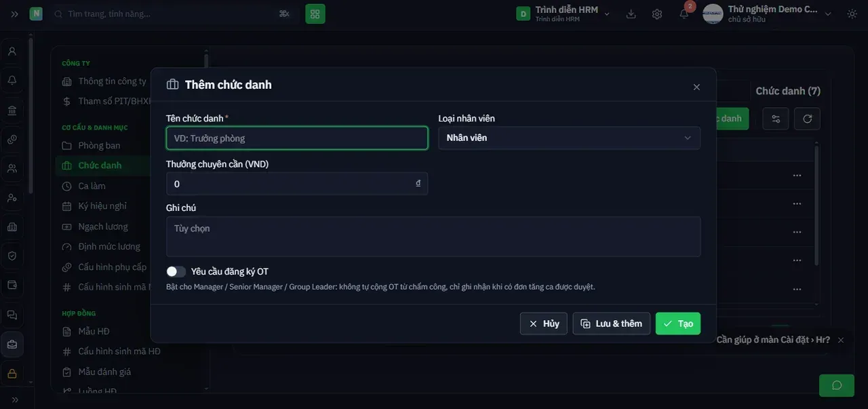Open the Loại nhân viên dropdown
Viewport: 868px width, 409px height.
[x=570, y=138]
